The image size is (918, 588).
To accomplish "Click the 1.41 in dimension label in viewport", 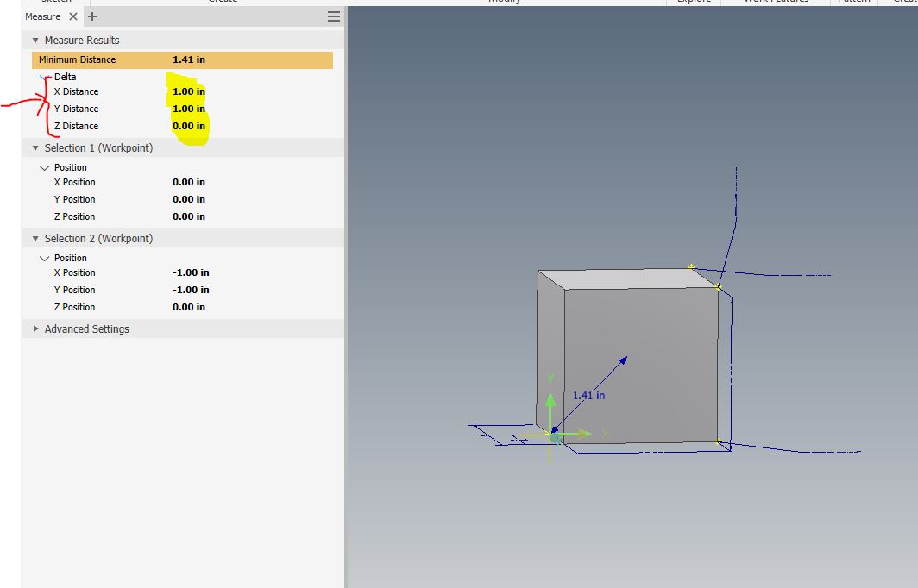I will click(589, 395).
